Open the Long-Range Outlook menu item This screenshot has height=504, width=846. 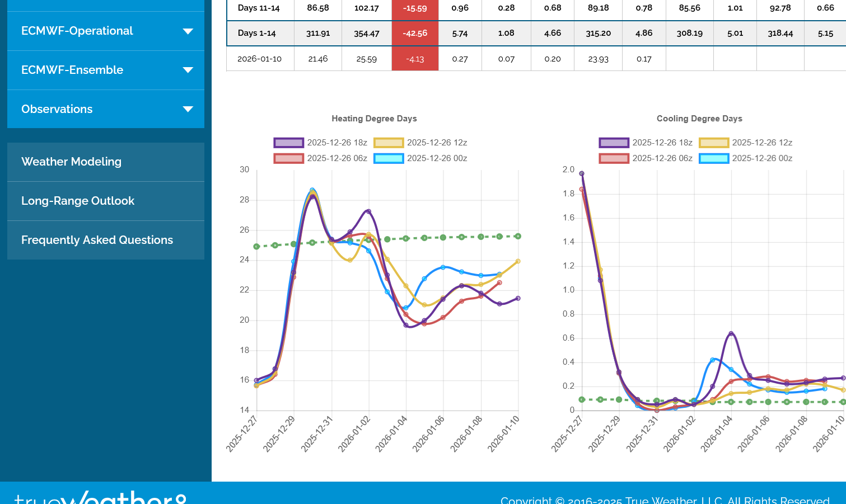[78, 201]
